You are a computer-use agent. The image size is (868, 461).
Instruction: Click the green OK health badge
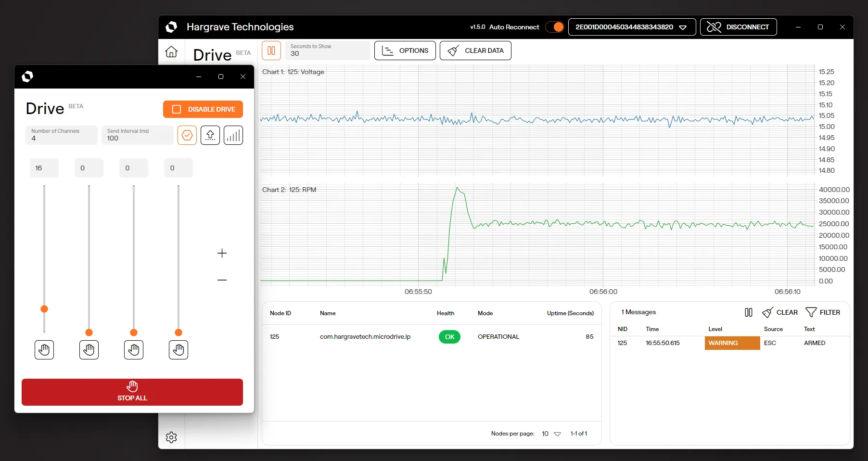point(449,337)
